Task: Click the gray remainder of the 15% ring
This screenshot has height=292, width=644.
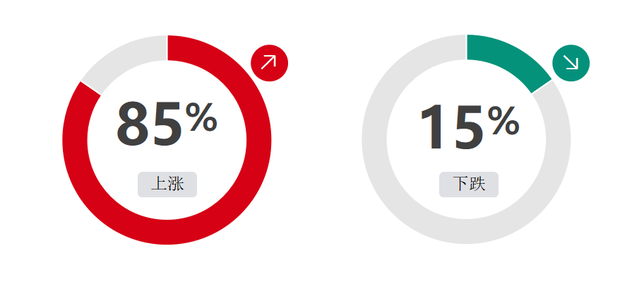Action: pyautogui.click(x=374, y=140)
